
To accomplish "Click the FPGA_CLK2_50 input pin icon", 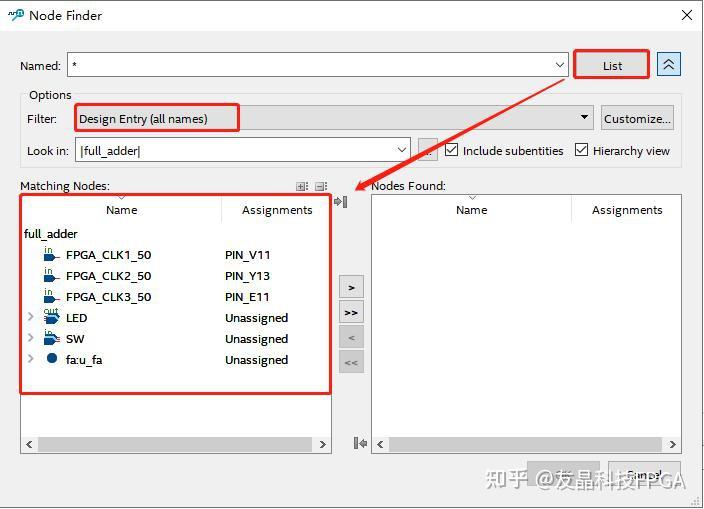I will pyautogui.click(x=51, y=275).
